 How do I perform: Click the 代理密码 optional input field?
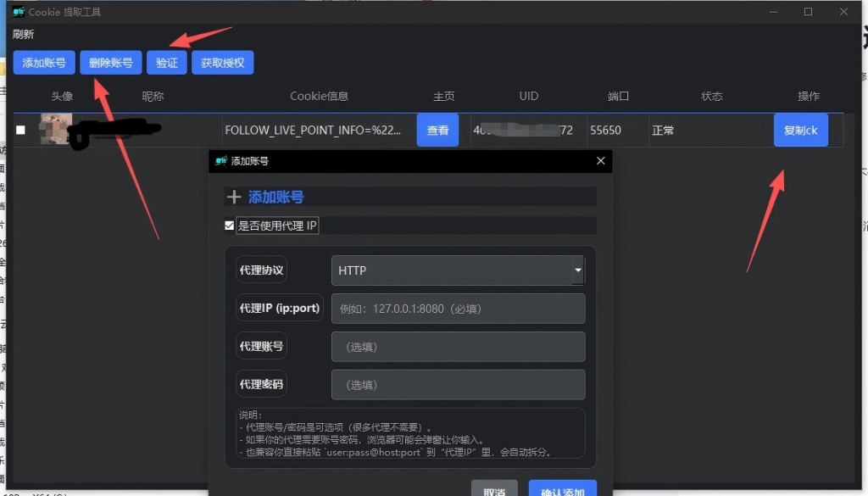[x=458, y=384]
